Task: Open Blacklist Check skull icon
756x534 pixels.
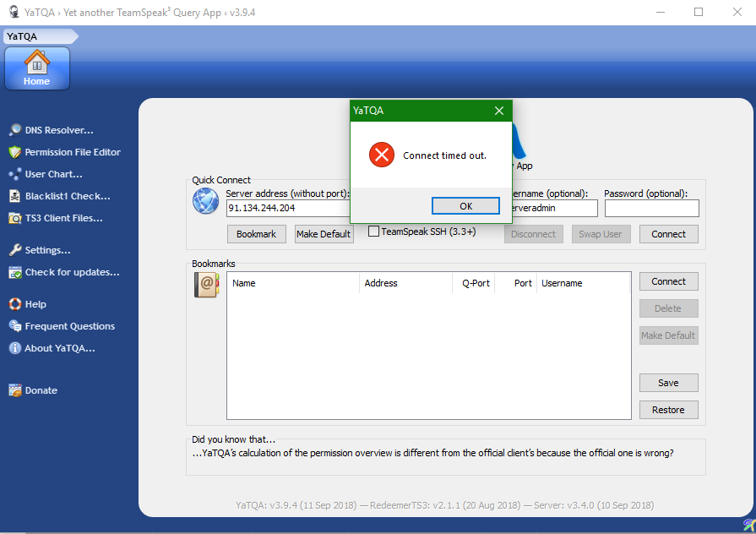Action: coord(15,196)
